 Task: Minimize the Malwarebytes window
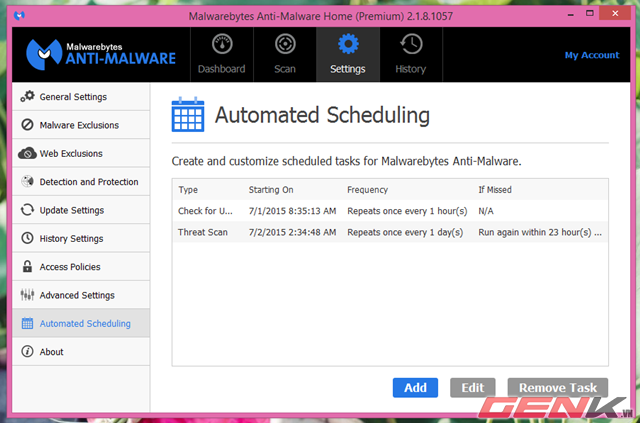point(571,14)
